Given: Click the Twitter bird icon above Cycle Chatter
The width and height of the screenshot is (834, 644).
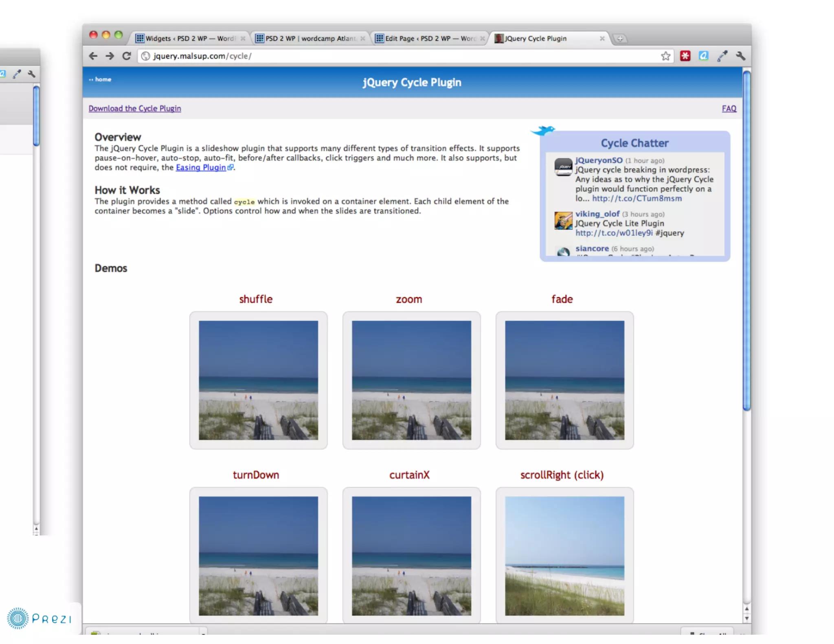Looking at the screenshot, I should point(543,131).
